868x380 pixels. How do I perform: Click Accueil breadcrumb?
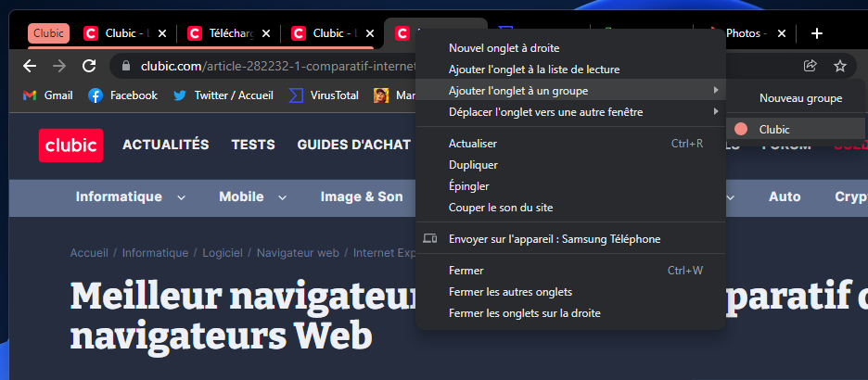point(89,253)
